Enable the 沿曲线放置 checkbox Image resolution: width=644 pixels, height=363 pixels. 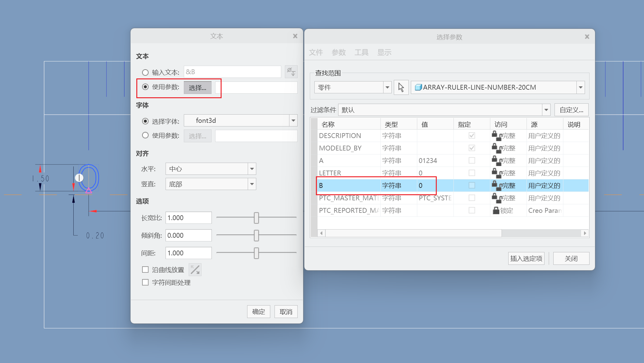(x=145, y=270)
